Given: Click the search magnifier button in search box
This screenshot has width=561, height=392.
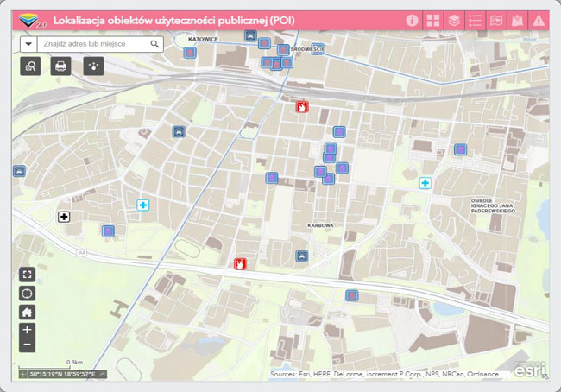Looking at the screenshot, I should click(x=155, y=43).
